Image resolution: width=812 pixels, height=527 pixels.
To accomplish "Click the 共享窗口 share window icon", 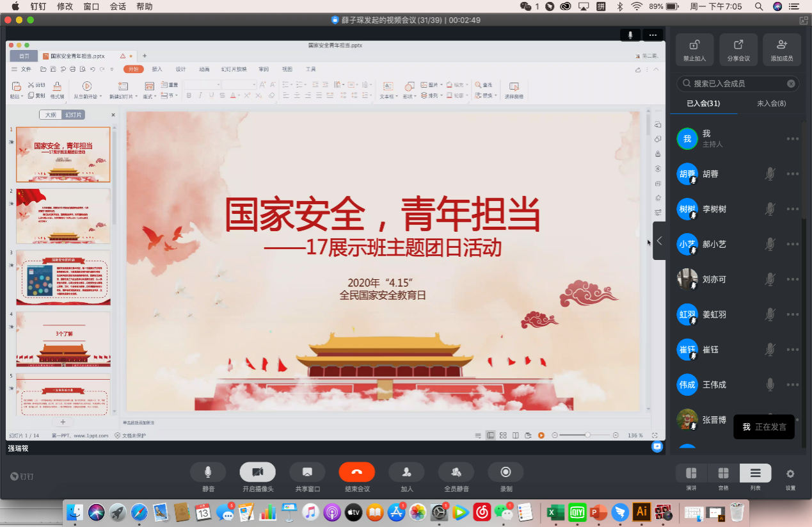I will coord(307,473).
